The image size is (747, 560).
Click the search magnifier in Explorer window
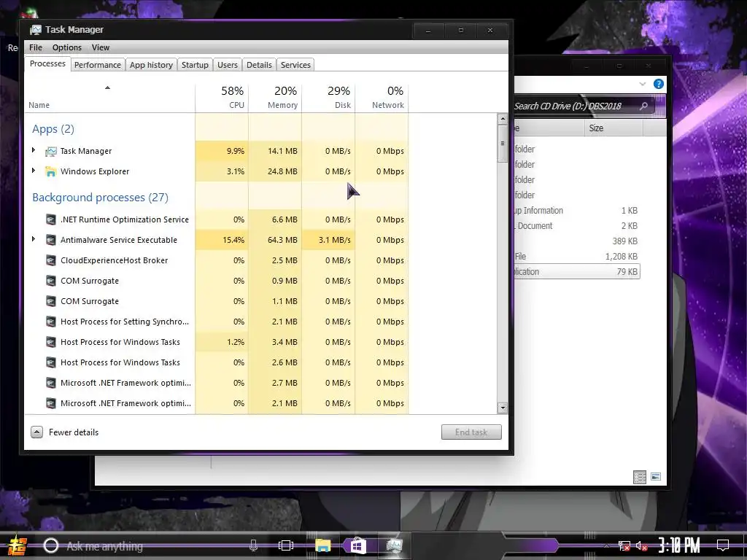pyautogui.click(x=643, y=106)
